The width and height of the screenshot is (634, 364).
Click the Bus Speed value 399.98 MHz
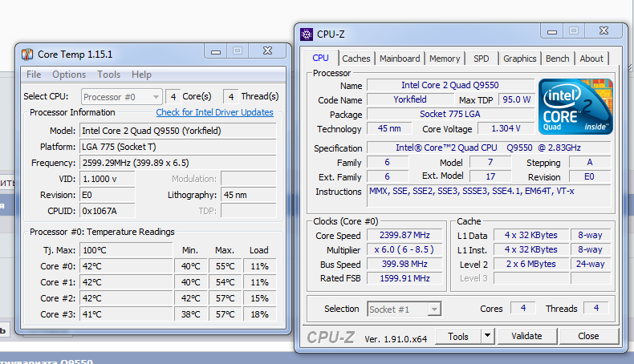click(404, 265)
